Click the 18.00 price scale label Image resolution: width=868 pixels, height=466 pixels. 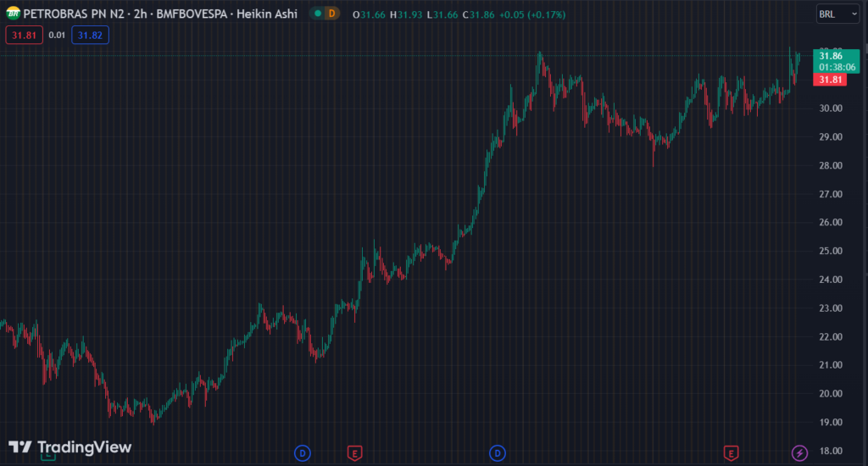coord(831,451)
